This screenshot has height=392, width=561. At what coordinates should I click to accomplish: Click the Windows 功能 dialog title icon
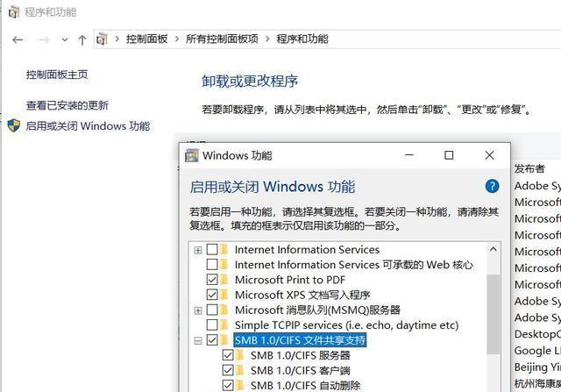pos(191,156)
